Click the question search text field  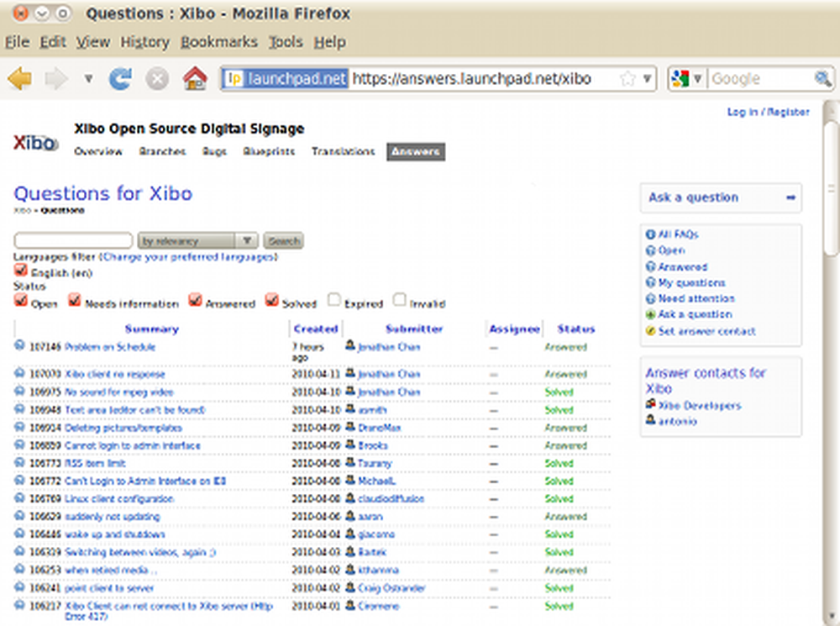click(x=73, y=240)
